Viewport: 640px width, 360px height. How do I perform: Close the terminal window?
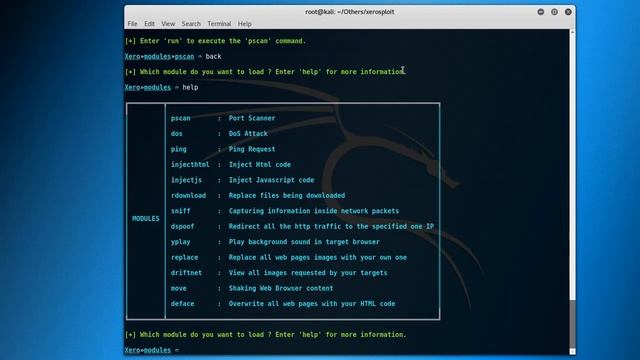[568, 12]
